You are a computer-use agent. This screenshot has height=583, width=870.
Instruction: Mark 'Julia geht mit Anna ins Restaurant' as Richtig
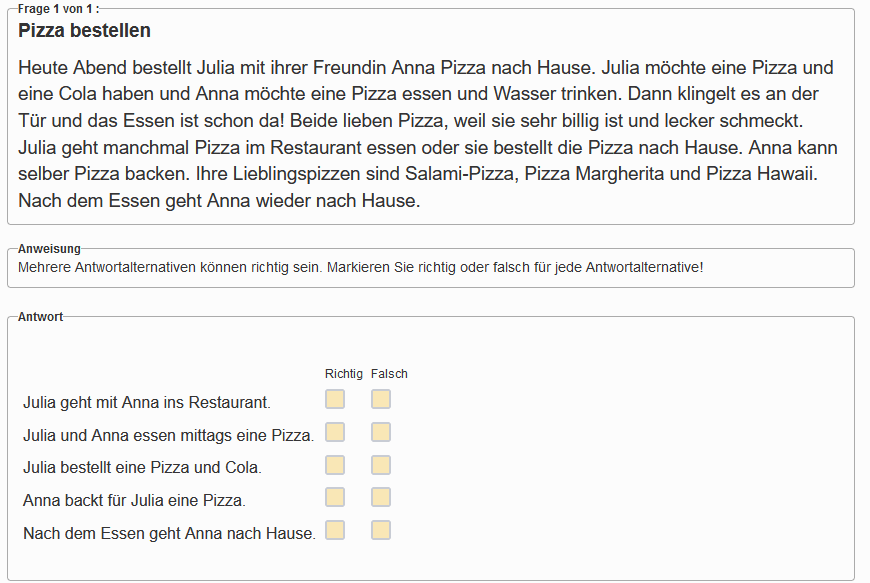[x=335, y=399]
